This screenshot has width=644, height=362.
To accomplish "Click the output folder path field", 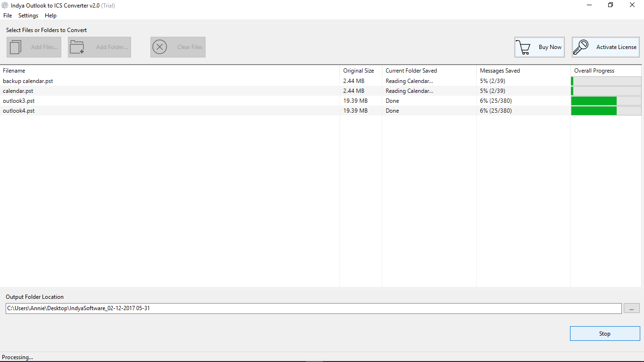I will click(314, 308).
